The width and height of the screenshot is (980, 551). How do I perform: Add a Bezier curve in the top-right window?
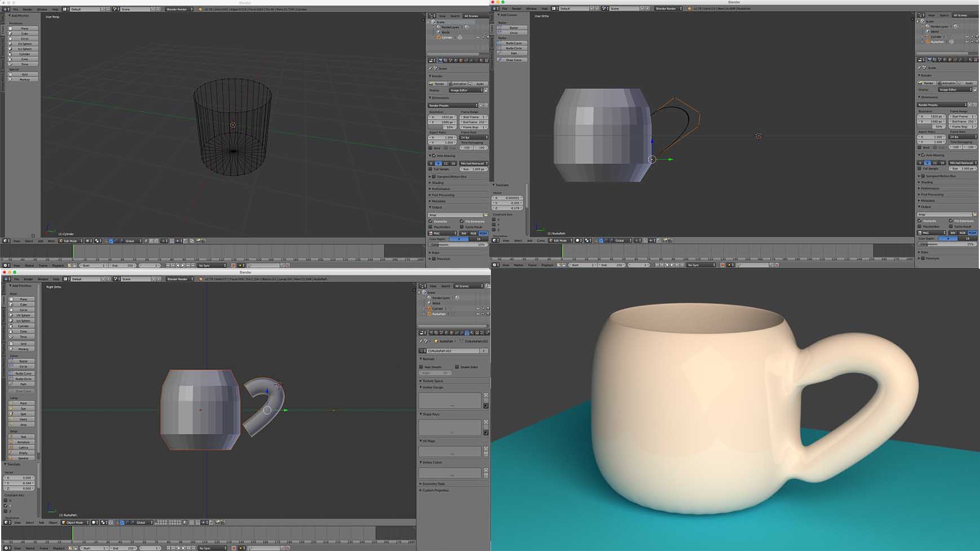[x=513, y=28]
